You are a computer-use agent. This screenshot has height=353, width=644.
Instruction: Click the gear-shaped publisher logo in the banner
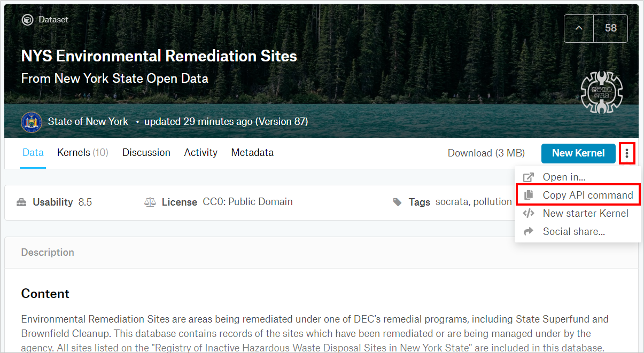[x=602, y=92]
